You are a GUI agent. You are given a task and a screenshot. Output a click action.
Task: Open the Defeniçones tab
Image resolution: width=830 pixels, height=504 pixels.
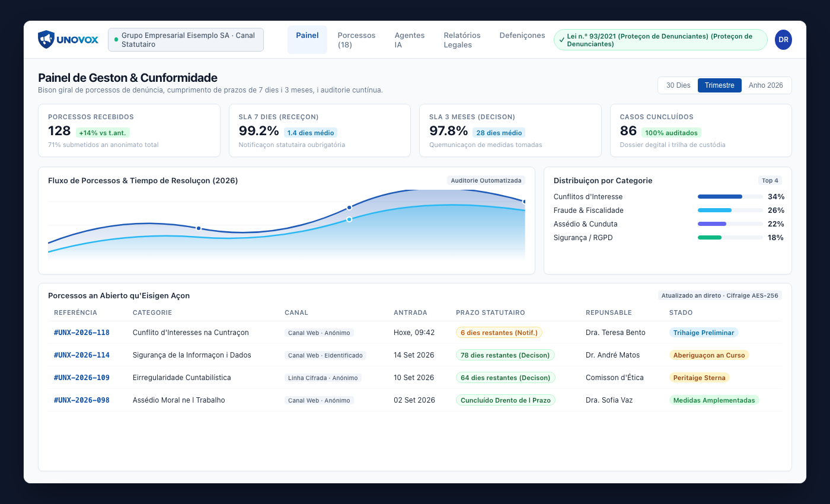point(522,36)
